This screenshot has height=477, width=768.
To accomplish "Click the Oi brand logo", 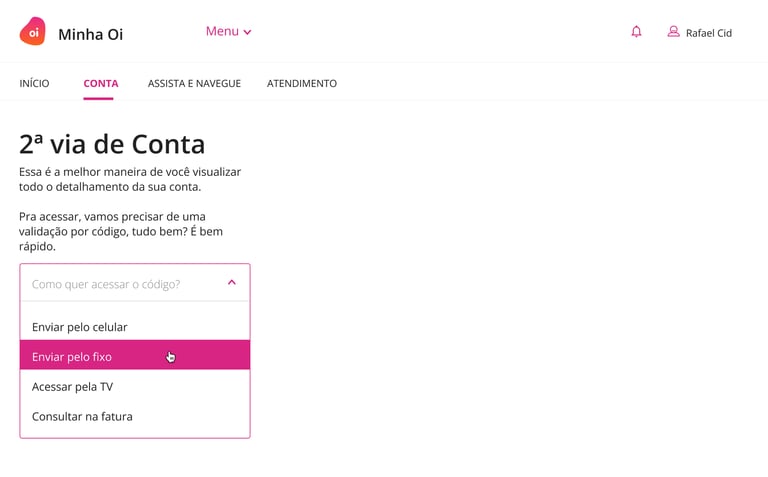I will (32, 32).
